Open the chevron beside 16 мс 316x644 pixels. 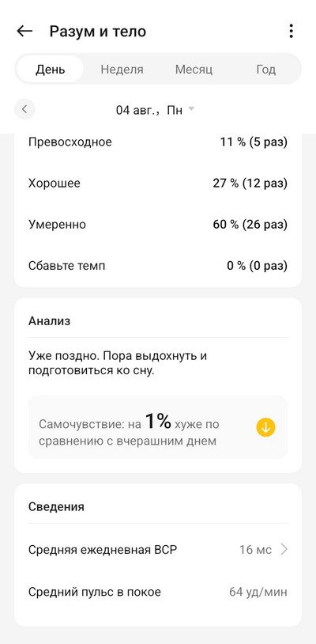pyautogui.click(x=284, y=550)
